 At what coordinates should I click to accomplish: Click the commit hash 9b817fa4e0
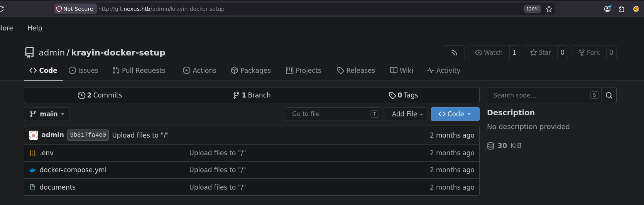(88, 135)
